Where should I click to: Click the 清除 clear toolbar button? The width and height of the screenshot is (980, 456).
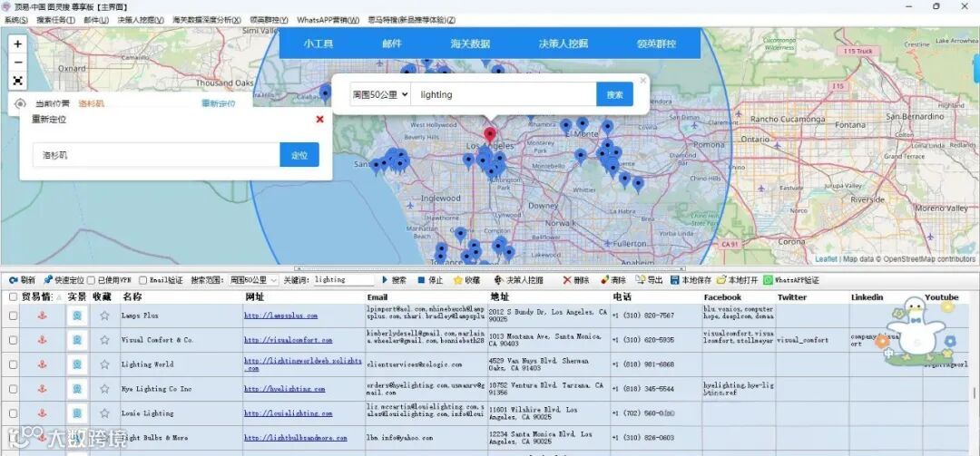[612, 280]
